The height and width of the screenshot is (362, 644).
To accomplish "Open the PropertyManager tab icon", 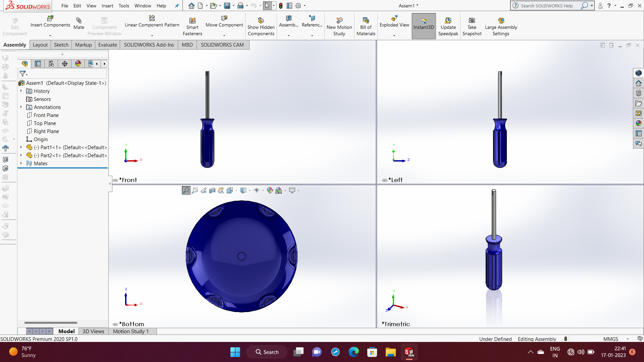I will [38, 64].
